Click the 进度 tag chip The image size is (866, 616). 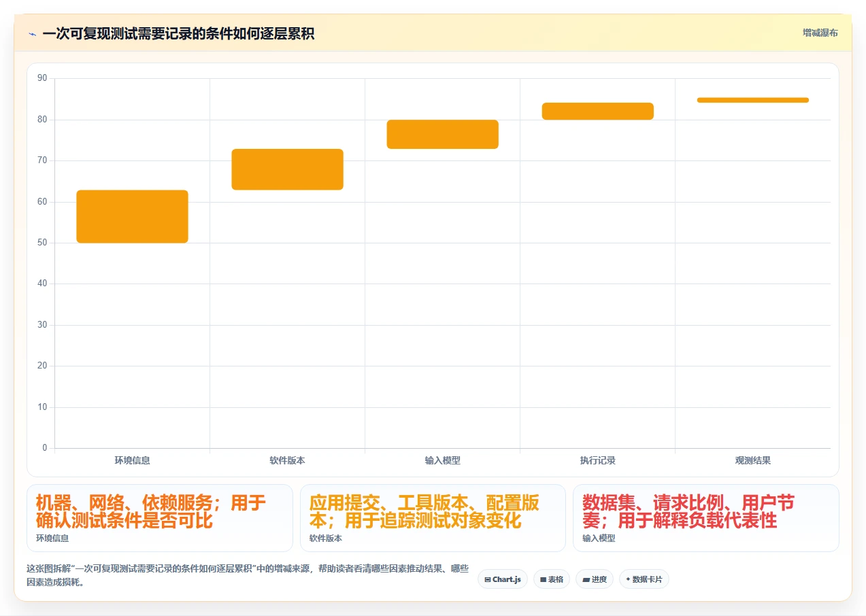click(x=594, y=579)
